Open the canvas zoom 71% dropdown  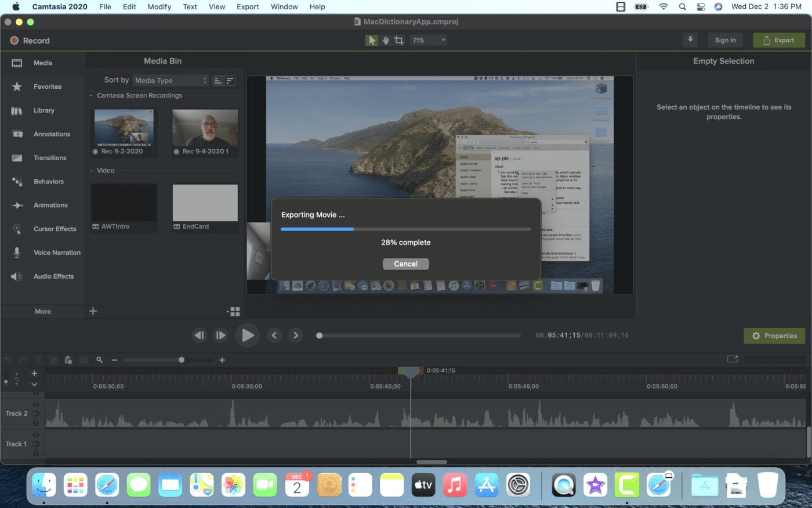pyautogui.click(x=429, y=40)
